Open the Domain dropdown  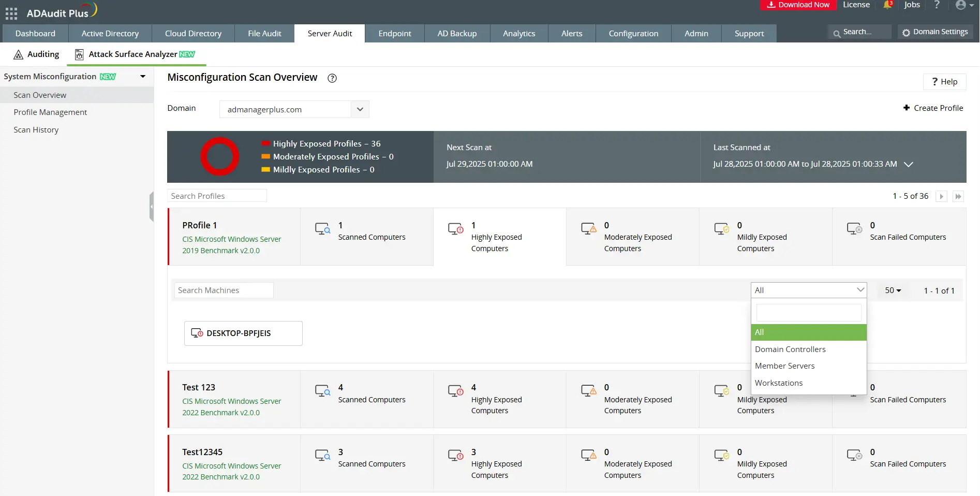(360, 109)
